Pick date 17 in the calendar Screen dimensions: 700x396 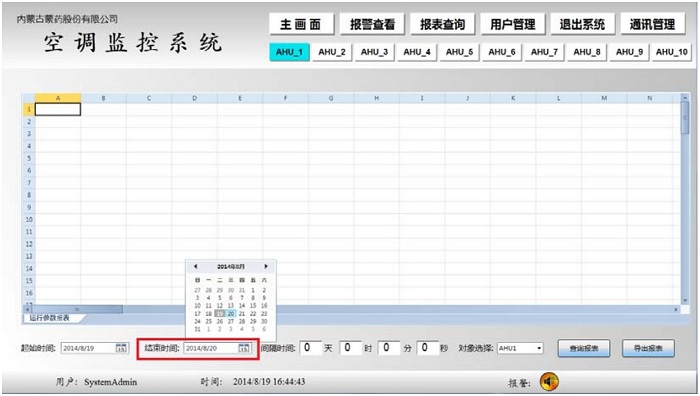[197, 314]
